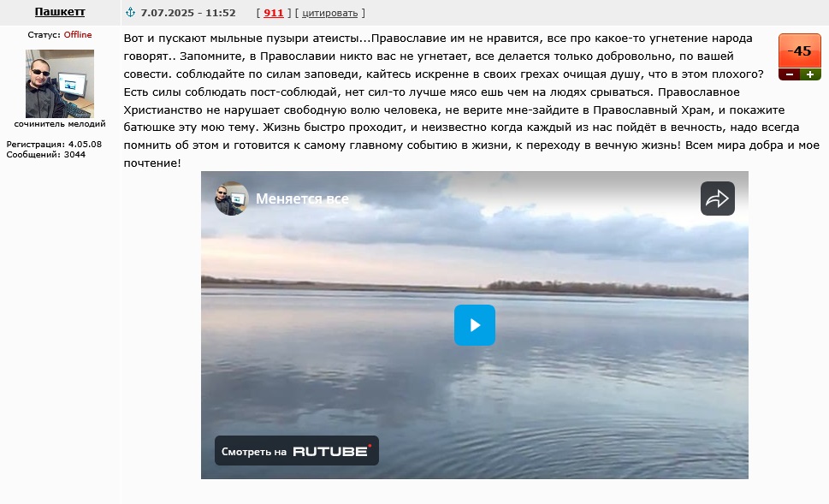Click the user's avatar photo in the sidebar

(x=60, y=84)
